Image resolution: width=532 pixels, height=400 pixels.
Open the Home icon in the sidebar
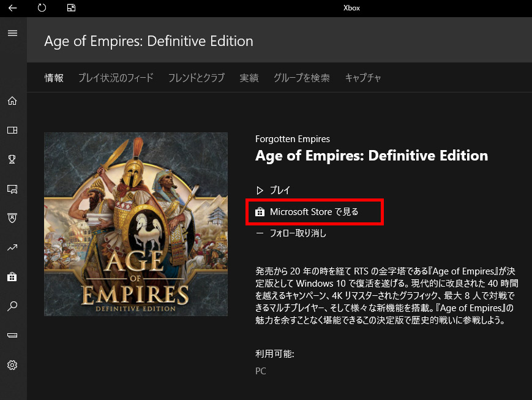point(12,100)
